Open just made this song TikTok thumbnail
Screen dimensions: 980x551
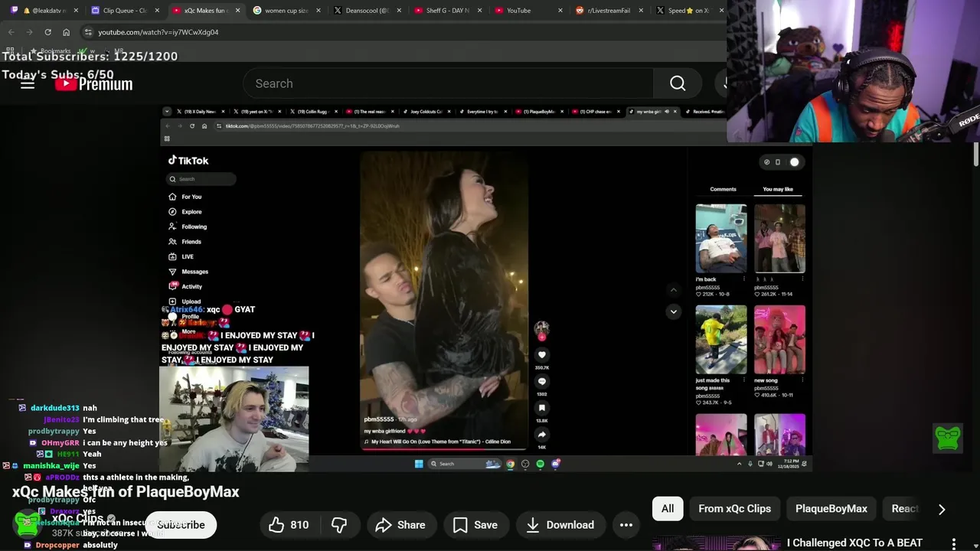(721, 340)
